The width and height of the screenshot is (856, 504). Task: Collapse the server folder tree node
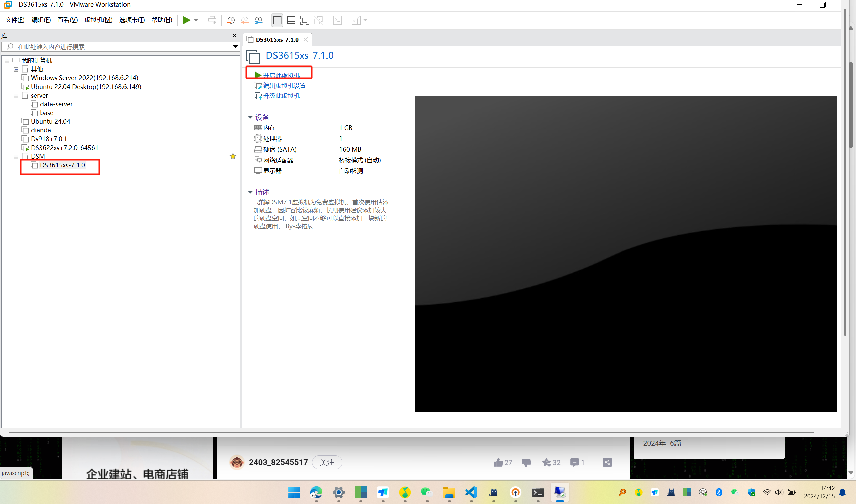[x=16, y=96]
